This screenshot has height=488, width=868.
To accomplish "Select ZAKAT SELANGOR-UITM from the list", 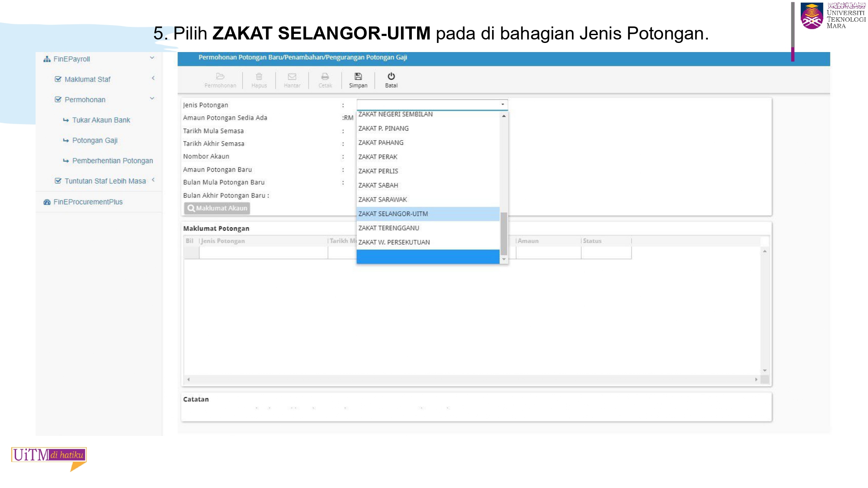I will 428,214.
